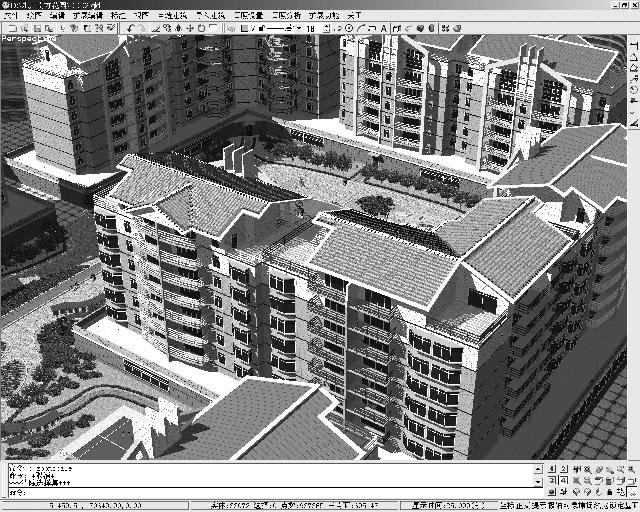Select the Text tool marked with an A

pos(384,28)
